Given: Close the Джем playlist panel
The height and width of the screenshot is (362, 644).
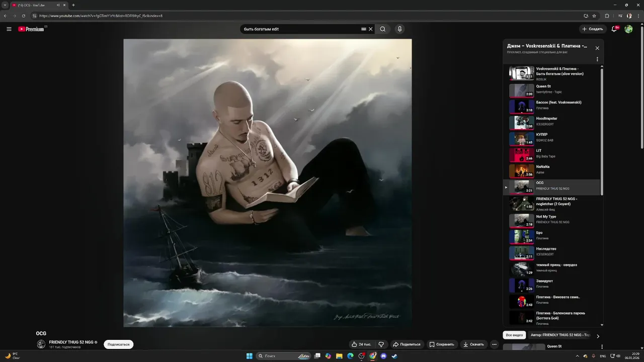Looking at the screenshot, I should (x=597, y=48).
